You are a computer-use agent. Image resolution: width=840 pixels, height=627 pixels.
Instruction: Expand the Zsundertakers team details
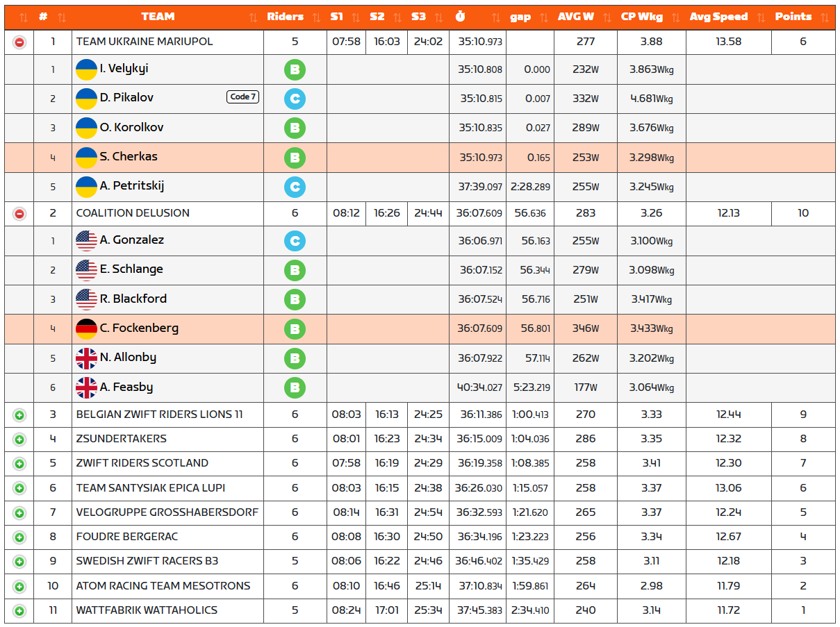coord(19,440)
